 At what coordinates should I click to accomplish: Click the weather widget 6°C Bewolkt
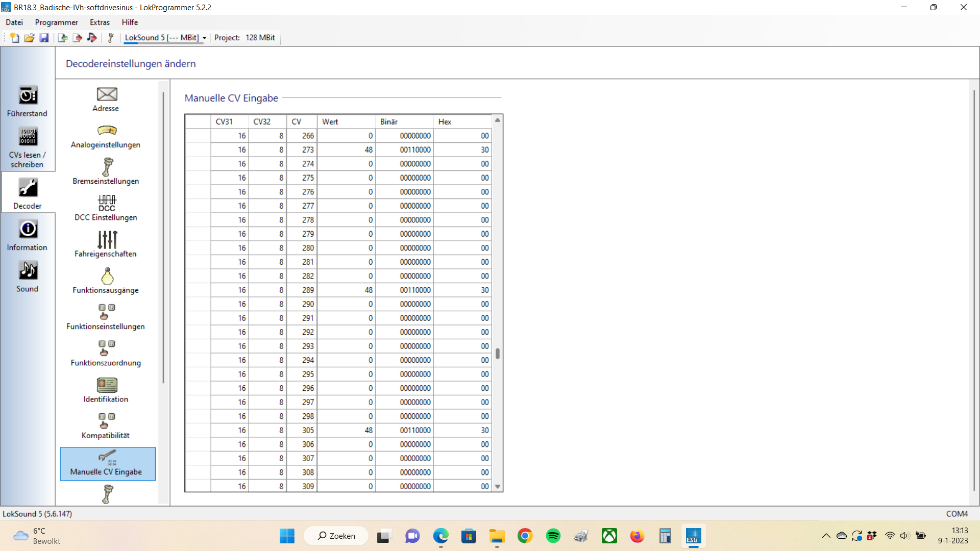click(37, 536)
